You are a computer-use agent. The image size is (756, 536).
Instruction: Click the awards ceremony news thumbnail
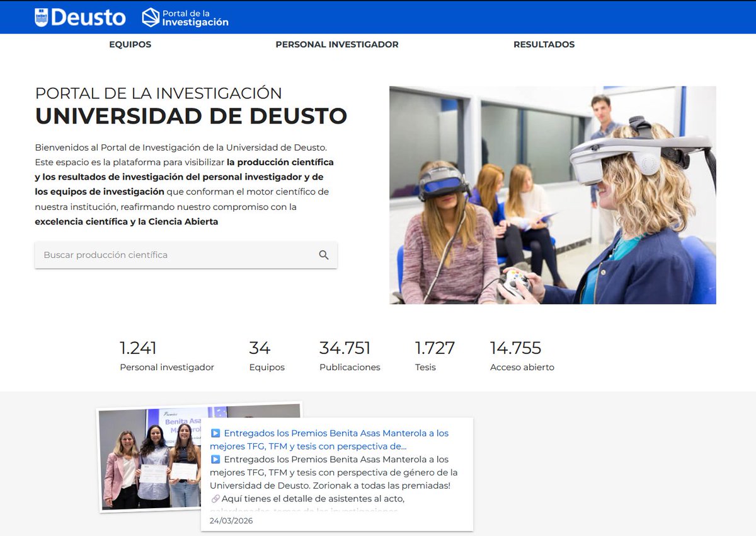(x=151, y=457)
